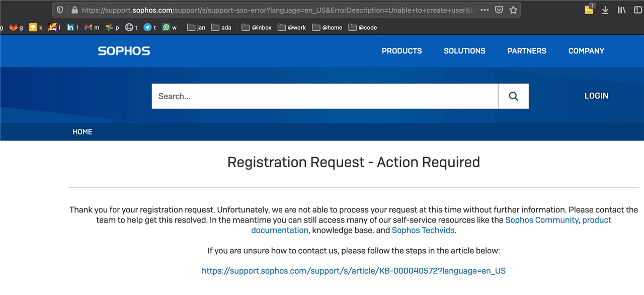Open the yellow extension icon with badge 1

pyautogui.click(x=589, y=9)
